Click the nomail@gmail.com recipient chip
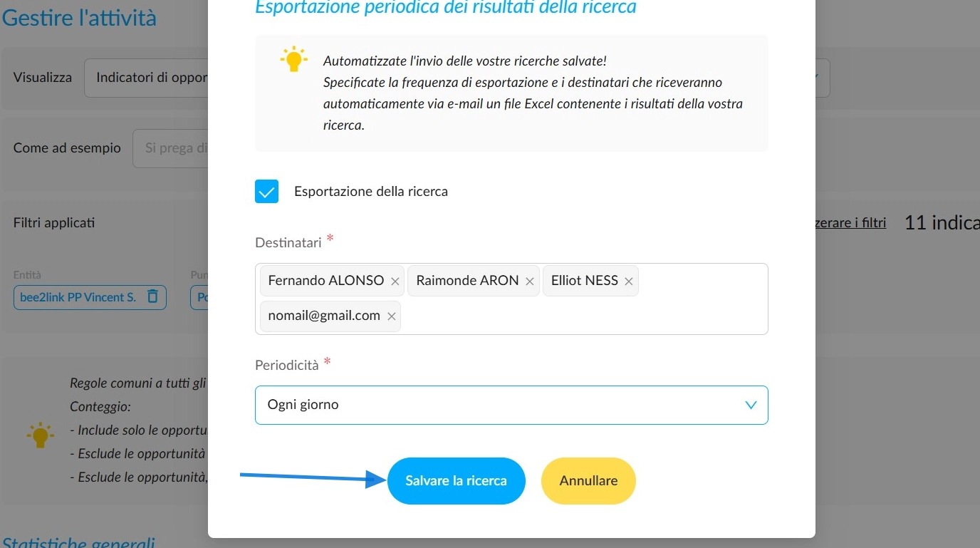 (324, 316)
